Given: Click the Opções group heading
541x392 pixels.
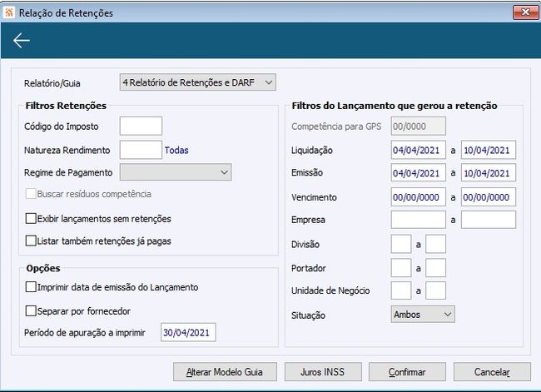Looking at the screenshot, I should click(x=43, y=268).
